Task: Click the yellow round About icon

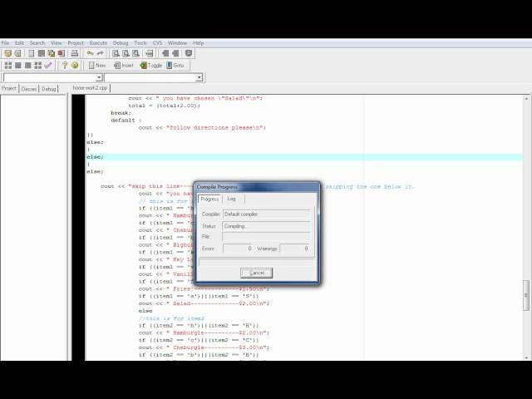Action: pyautogui.click(x=75, y=65)
